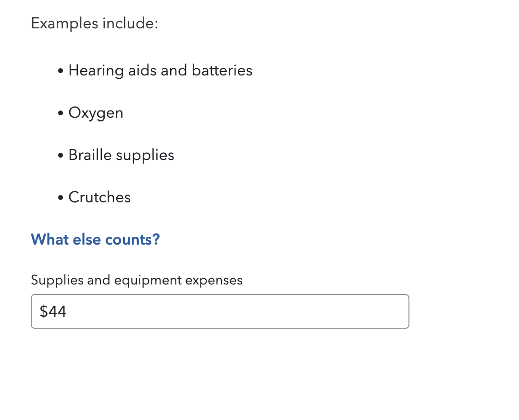Click the 'Crutches' list item

[x=99, y=197]
